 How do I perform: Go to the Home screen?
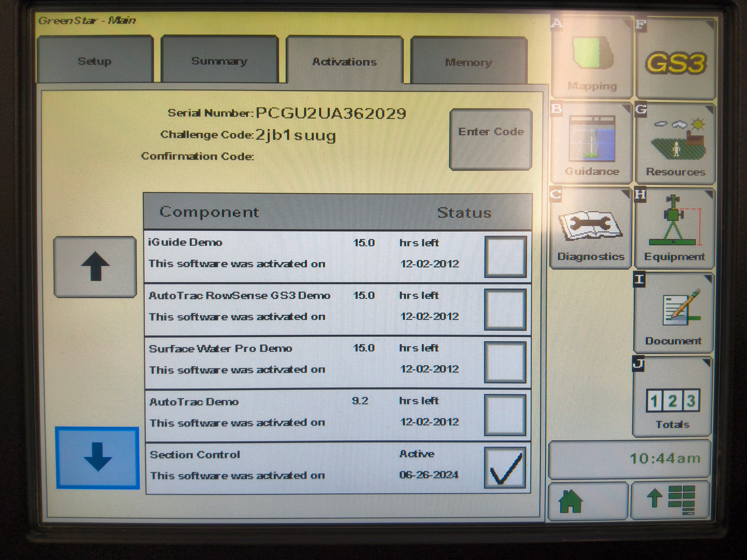pyautogui.click(x=588, y=501)
